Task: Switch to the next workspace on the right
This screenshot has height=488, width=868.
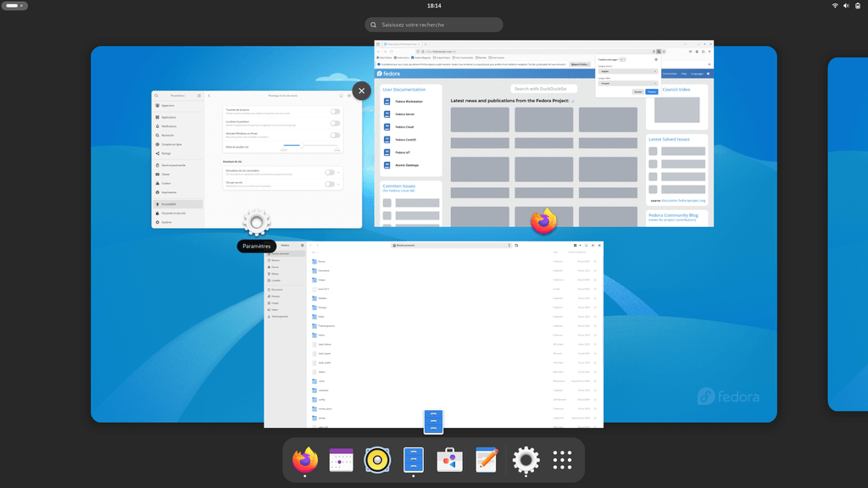Action: 848,234
